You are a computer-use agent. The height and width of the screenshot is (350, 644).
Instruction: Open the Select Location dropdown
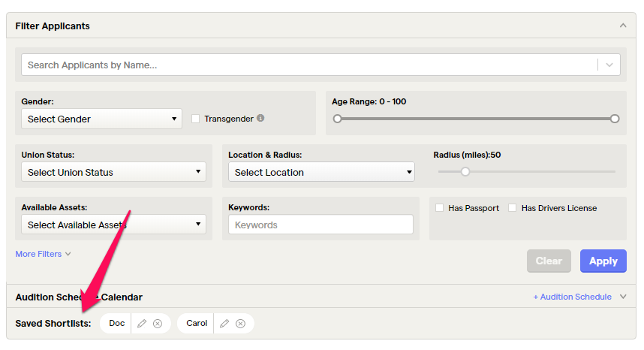point(321,172)
